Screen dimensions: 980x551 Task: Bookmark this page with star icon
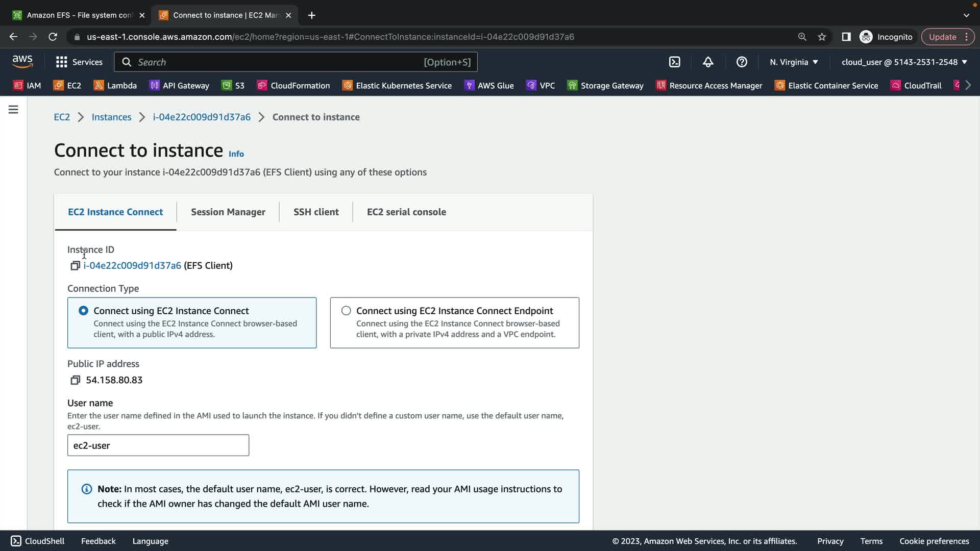coord(822,37)
